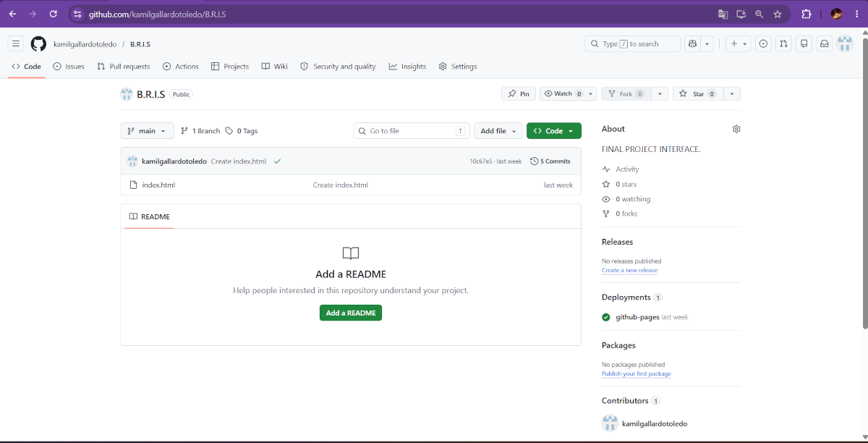Viewport: 868px width, 443px height.
Task: Click the Go to file search field
Action: (x=412, y=131)
